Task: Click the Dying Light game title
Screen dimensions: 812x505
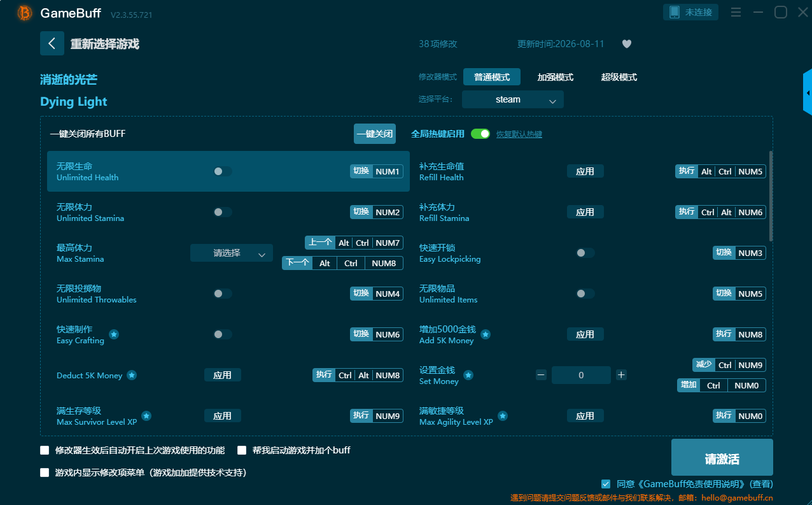Action: tap(74, 102)
